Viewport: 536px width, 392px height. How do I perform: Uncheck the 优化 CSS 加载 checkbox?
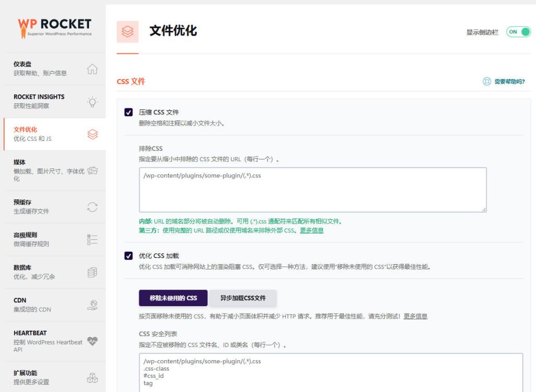129,256
